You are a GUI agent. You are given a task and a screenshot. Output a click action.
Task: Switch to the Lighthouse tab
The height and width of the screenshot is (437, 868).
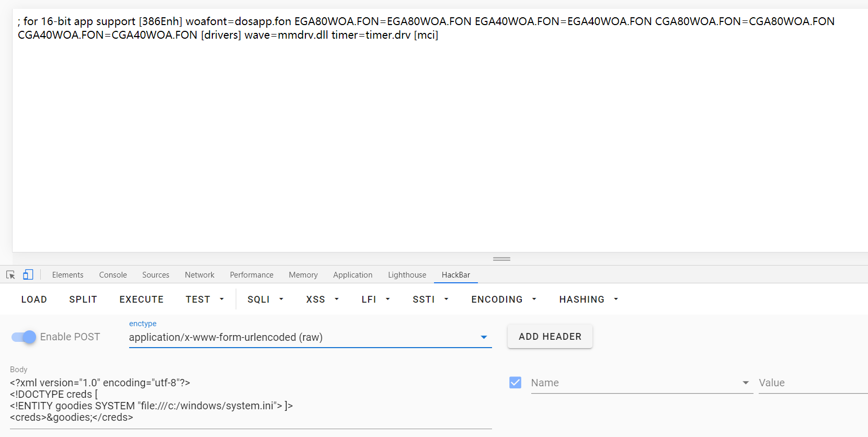click(407, 275)
